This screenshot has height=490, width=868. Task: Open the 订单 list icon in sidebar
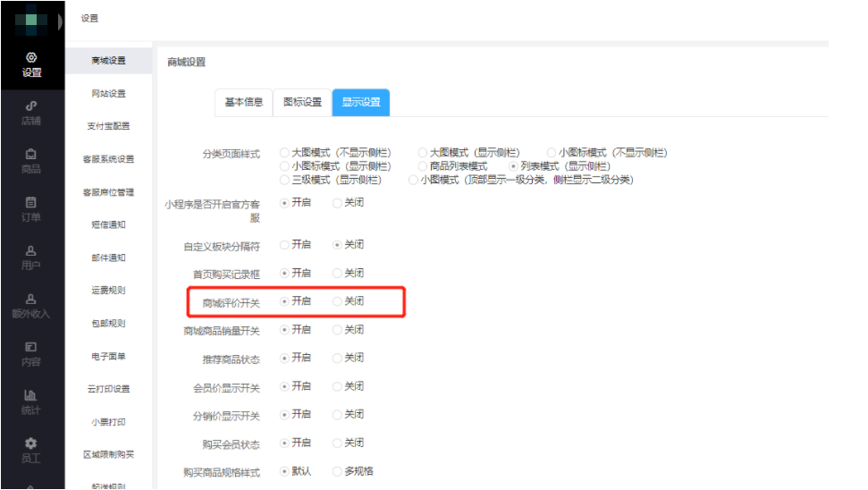pos(31,202)
